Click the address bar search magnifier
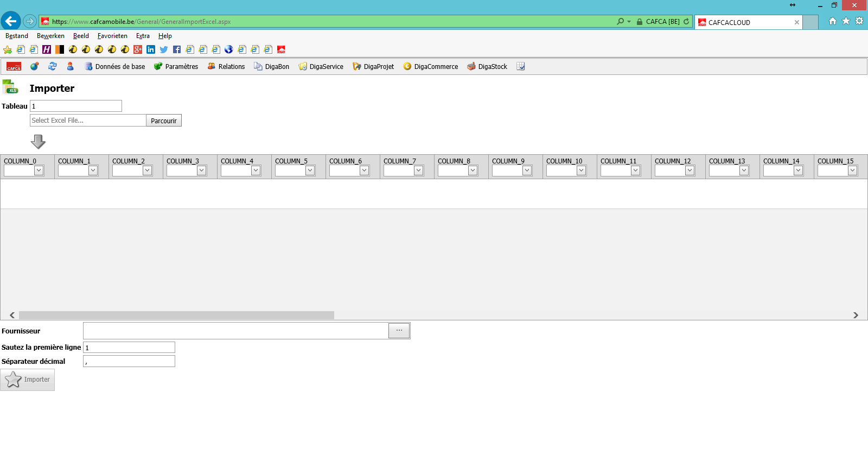The height and width of the screenshot is (467, 868). (x=621, y=22)
